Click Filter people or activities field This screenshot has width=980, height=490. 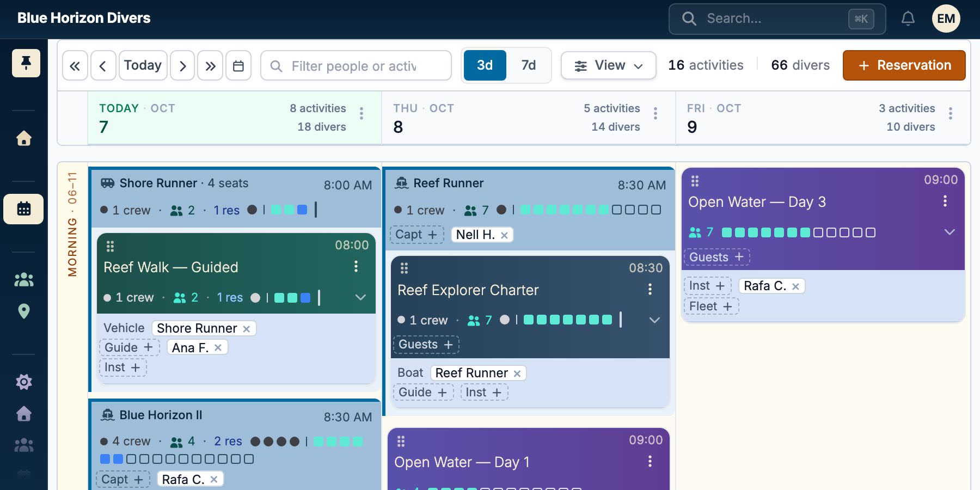356,66
